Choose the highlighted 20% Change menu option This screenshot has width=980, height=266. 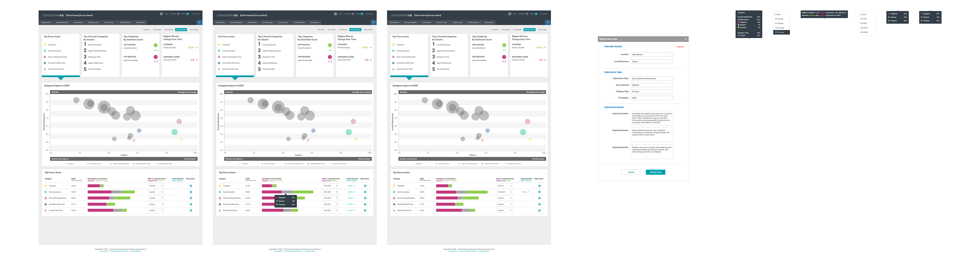(781, 32)
